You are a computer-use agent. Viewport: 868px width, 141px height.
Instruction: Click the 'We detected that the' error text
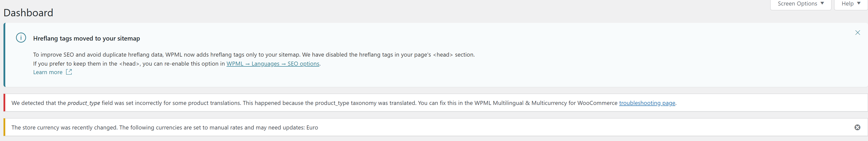(39, 103)
